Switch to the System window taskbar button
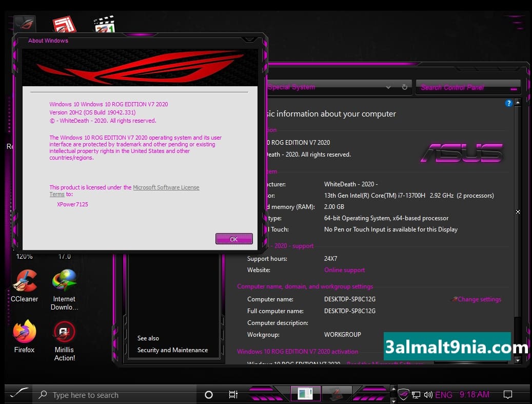Viewport: 532px width, 404px height. point(305,394)
